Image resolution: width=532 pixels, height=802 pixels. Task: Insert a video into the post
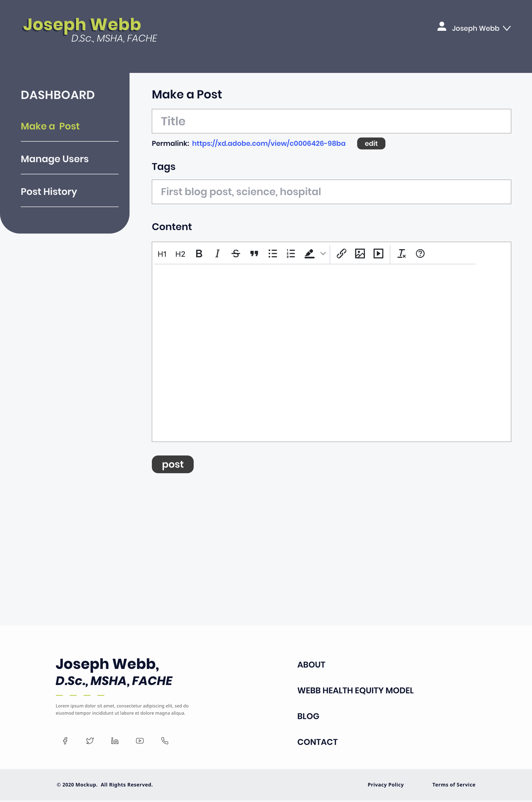pyautogui.click(x=378, y=254)
